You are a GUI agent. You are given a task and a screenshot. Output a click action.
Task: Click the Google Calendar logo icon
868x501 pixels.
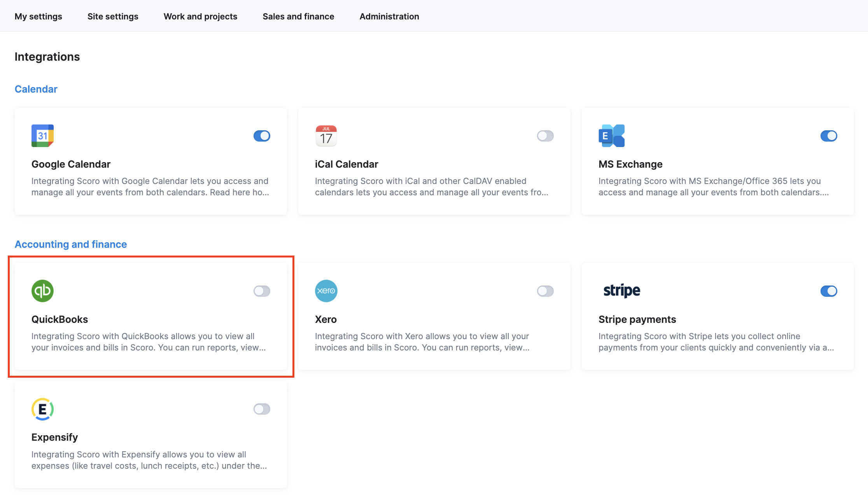42,136
